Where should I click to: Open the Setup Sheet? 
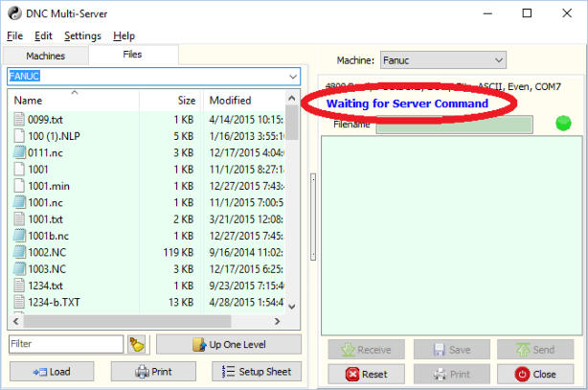(x=256, y=372)
